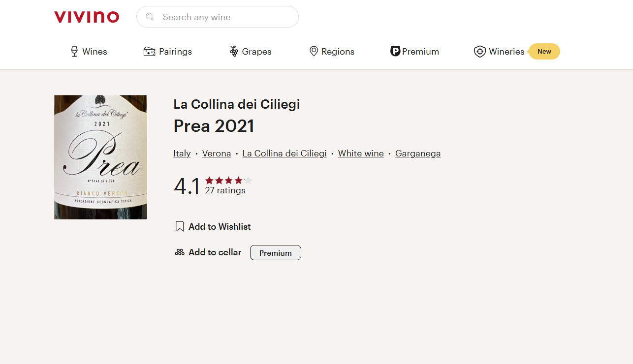
Task: Click the Wineries shield icon
Action: (x=479, y=52)
